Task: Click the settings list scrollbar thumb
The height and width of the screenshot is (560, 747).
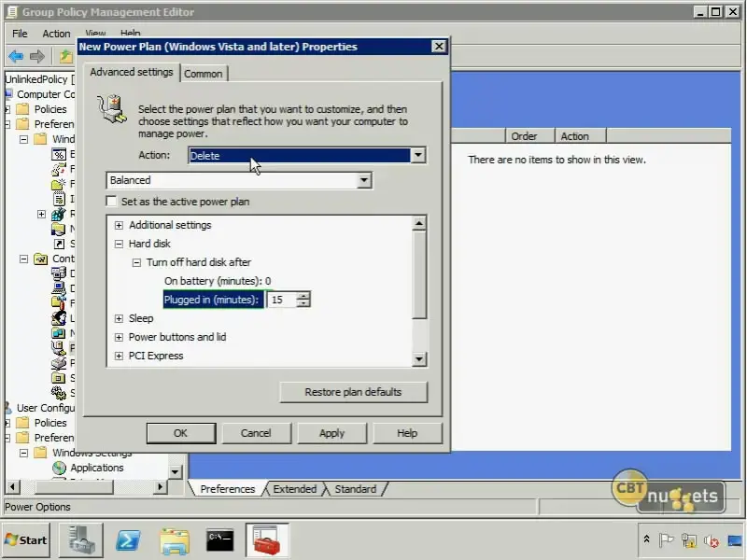Action: (x=418, y=274)
